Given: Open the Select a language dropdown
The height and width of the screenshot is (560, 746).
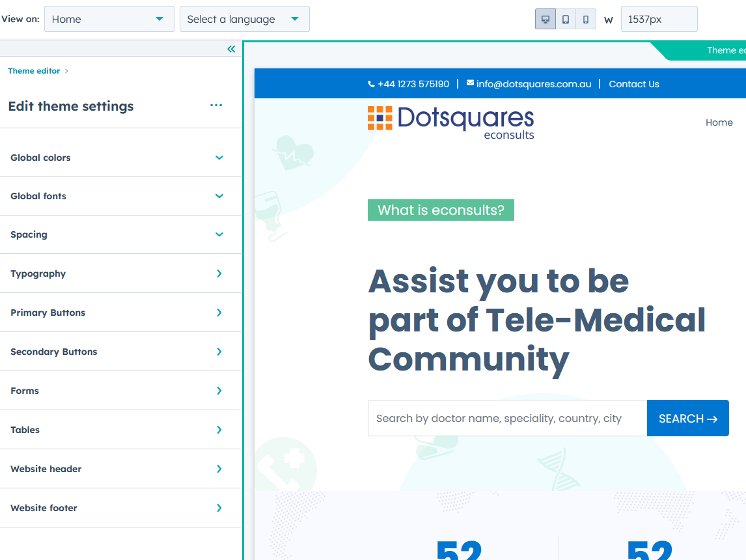Looking at the screenshot, I should click(244, 20).
